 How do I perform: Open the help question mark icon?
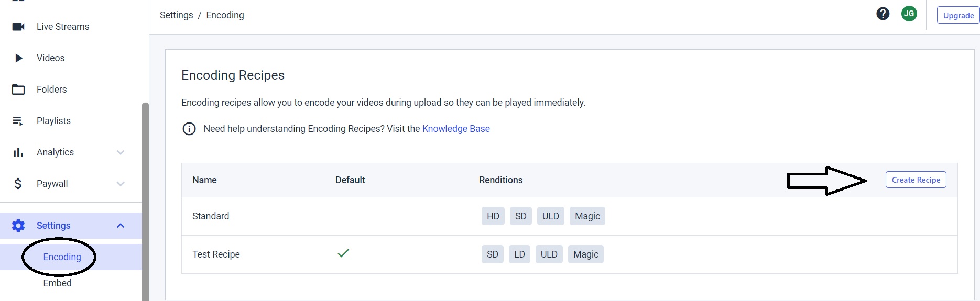(x=883, y=14)
